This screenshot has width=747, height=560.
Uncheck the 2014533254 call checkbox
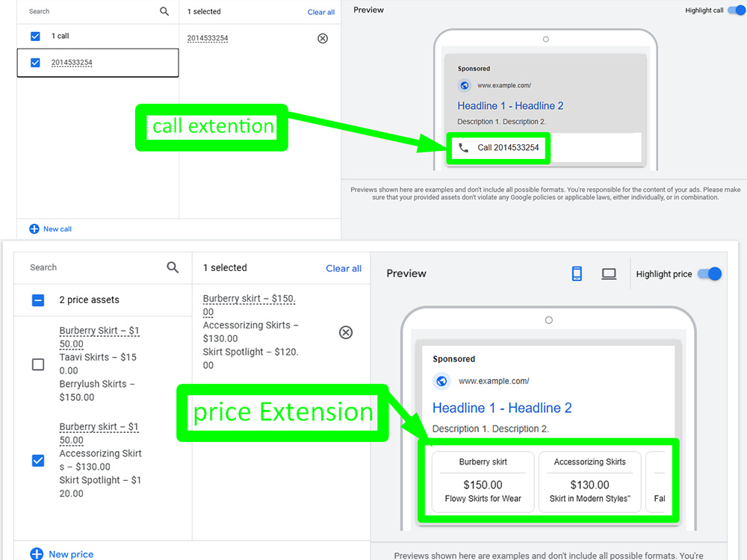(x=35, y=63)
